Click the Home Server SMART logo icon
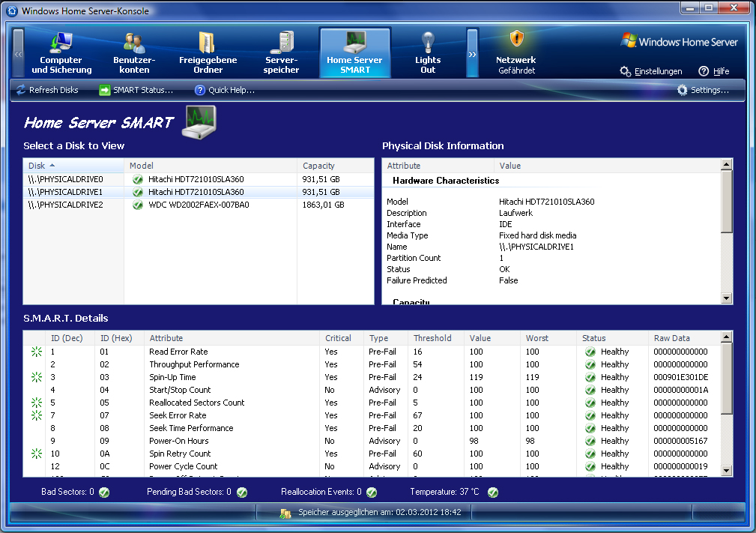756x533 pixels. [199, 122]
